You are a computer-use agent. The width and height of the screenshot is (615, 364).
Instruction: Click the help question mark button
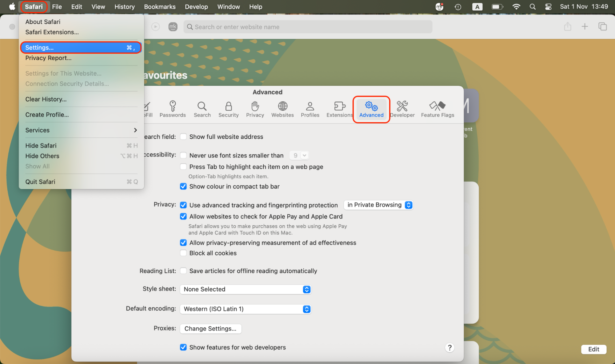point(449,347)
